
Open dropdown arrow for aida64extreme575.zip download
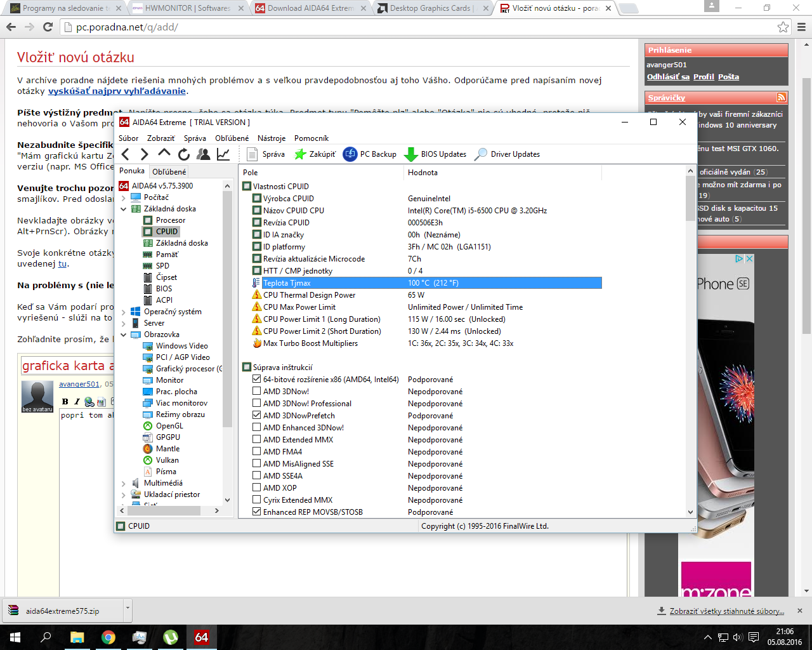[x=128, y=609]
